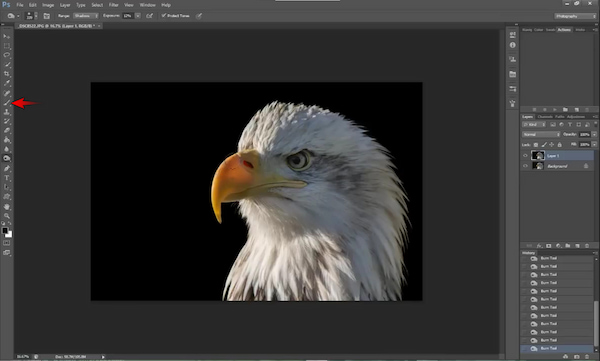The height and width of the screenshot is (361, 600).
Task: Toggle pixel layer filter
Action: pyautogui.click(x=553, y=125)
